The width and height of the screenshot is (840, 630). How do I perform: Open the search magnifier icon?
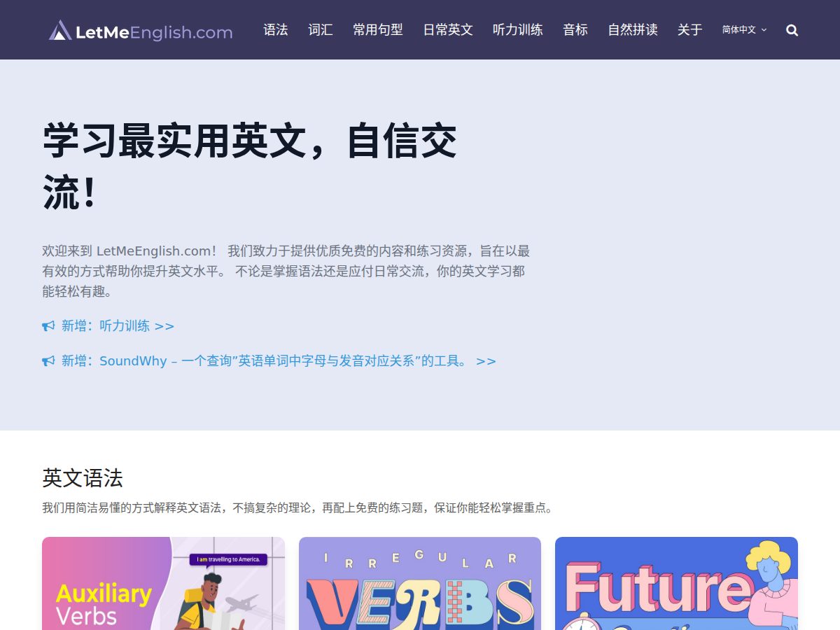(x=792, y=30)
